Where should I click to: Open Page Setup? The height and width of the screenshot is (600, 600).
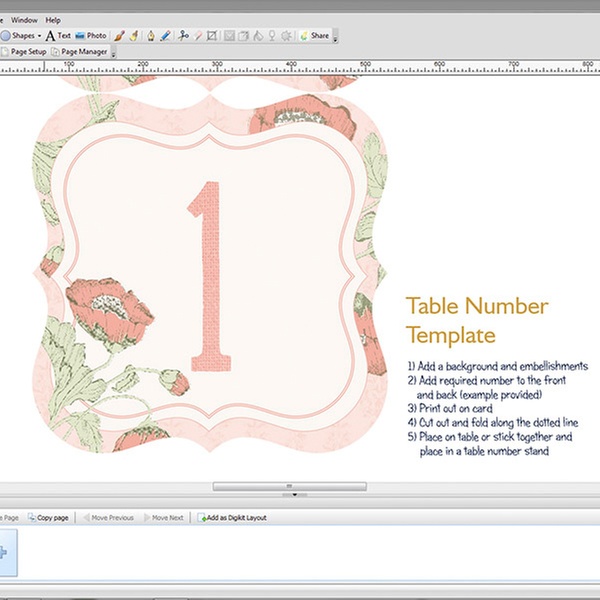coord(27,51)
